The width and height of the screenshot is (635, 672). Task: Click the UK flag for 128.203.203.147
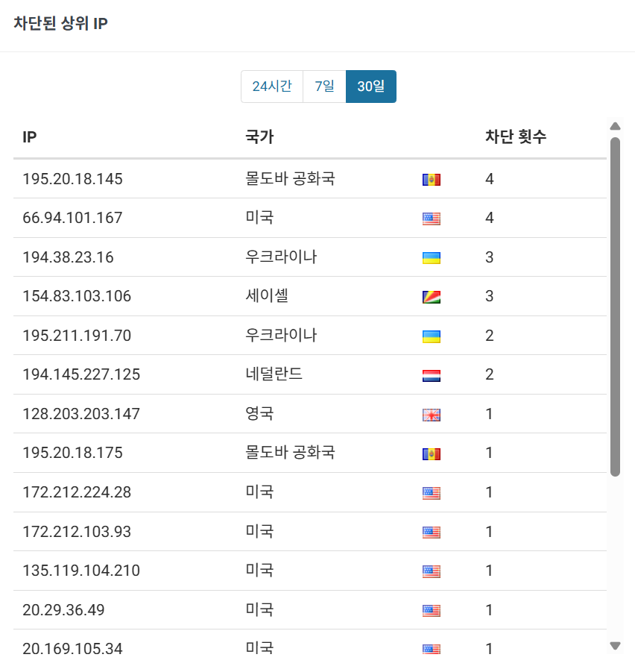[x=432, y=415]
